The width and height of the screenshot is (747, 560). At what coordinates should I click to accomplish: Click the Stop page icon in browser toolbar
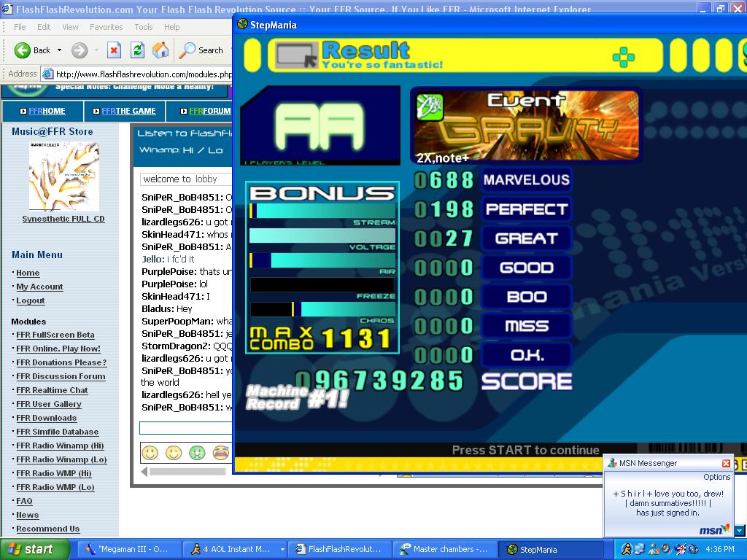tap(114, 50)
